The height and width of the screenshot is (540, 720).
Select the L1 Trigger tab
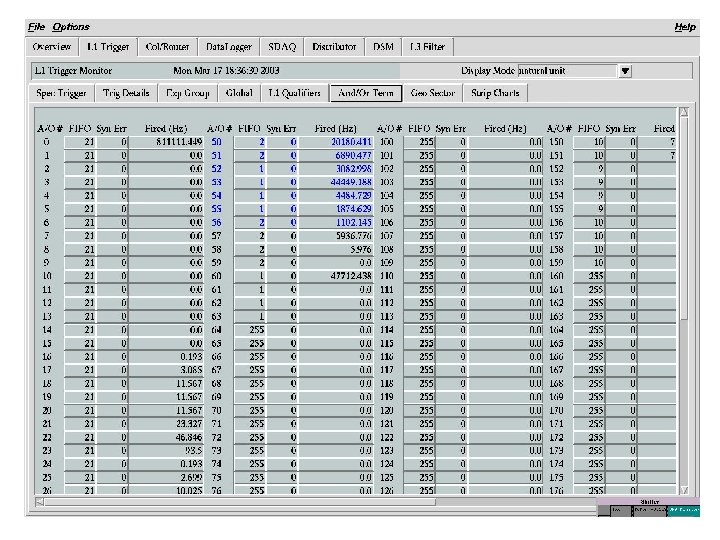click(x=108, y=47)
